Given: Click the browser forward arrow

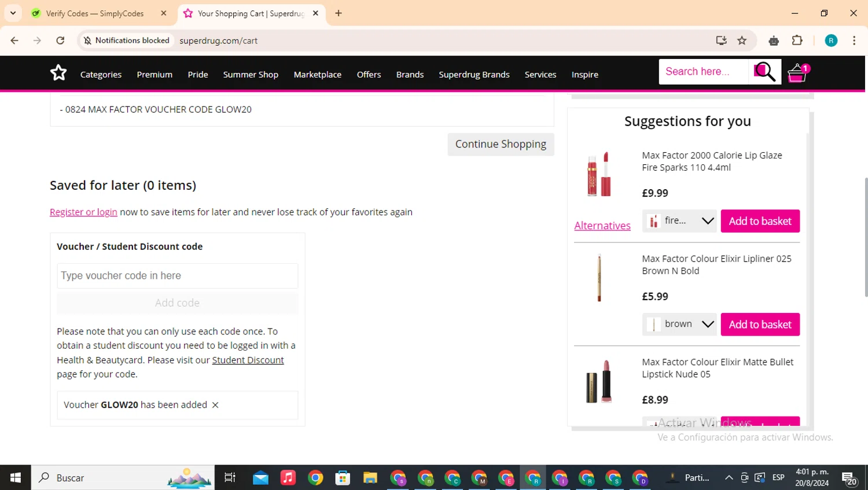Looking at the screenshot, I should pos(37,40).
